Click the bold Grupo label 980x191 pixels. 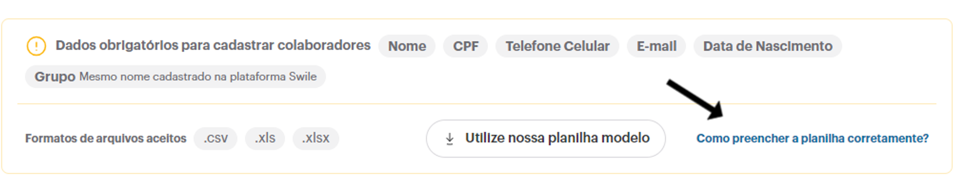(55, 77)
